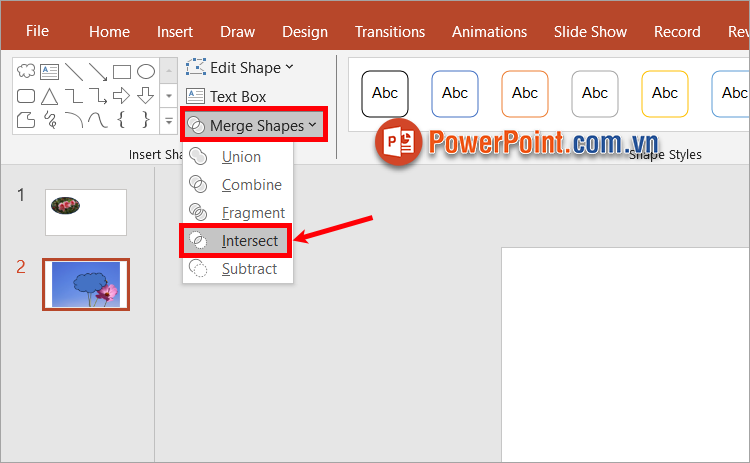Select Fragment merge option
750x463 pixels.
coord(252,213)
